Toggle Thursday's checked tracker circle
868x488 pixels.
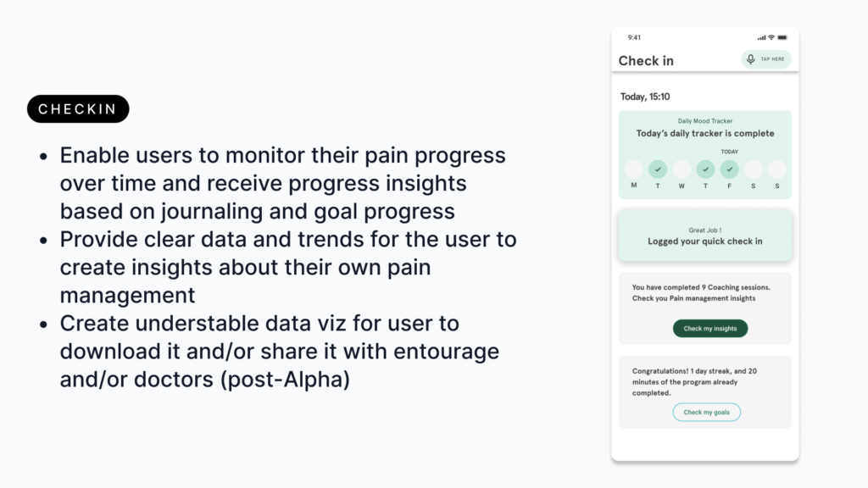(x=705, y=169)
